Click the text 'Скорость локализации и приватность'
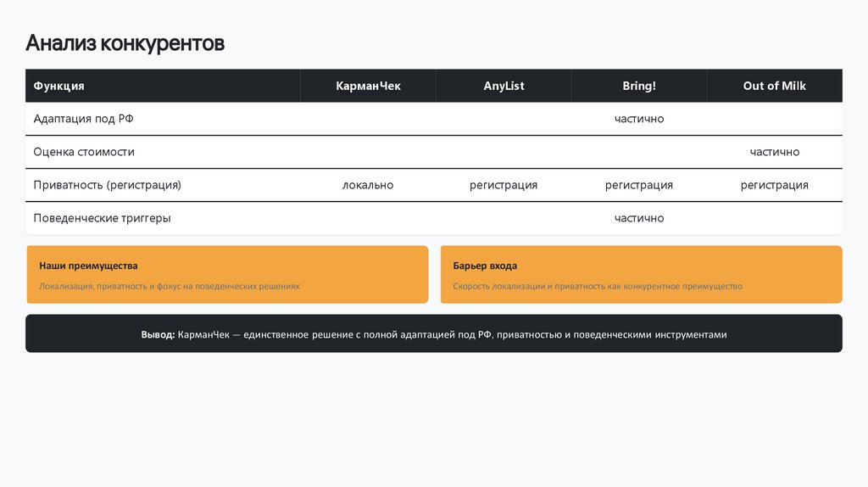 [x=530, y=287]
